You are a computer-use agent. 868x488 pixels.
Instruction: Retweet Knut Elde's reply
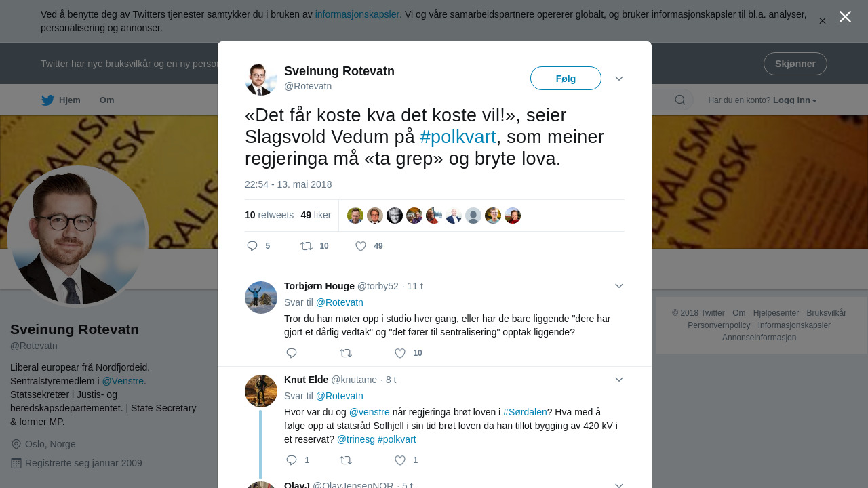[346, 460]
